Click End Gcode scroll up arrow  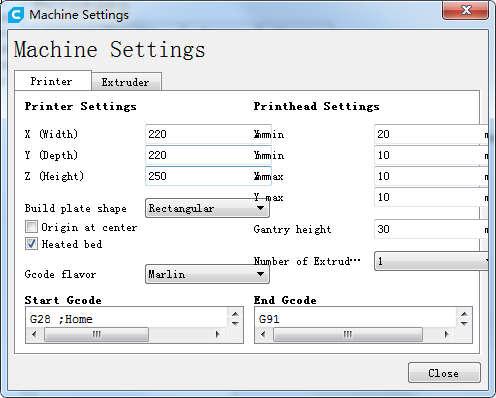coord(464,314)
